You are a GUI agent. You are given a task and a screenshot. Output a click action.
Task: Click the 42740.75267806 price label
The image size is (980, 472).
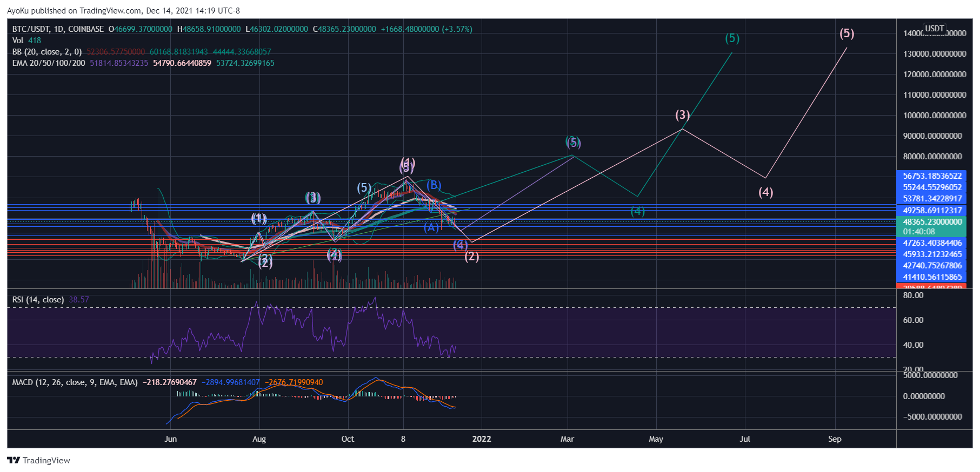click(932, 266)
